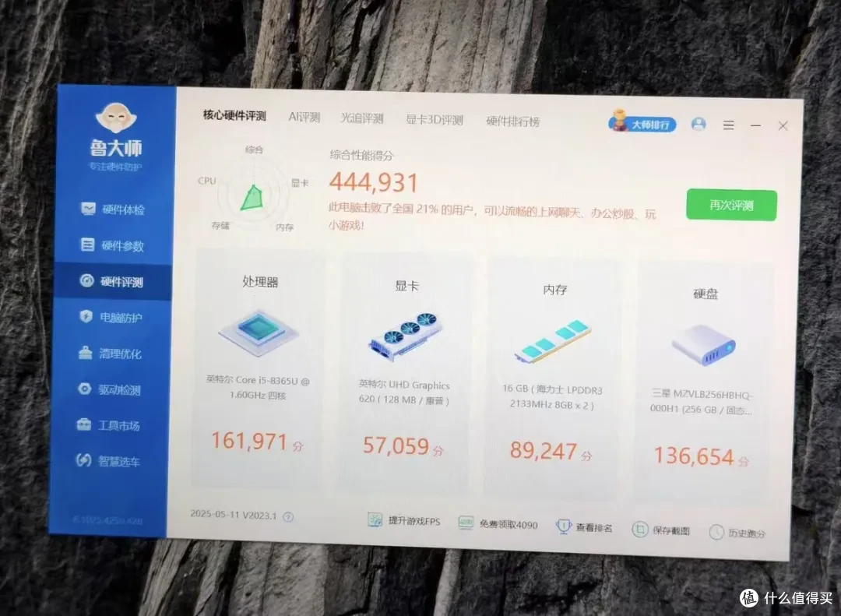Open the user account avatar icon
The height and width of the screenshot is (616, 841).
coord(698,124)
